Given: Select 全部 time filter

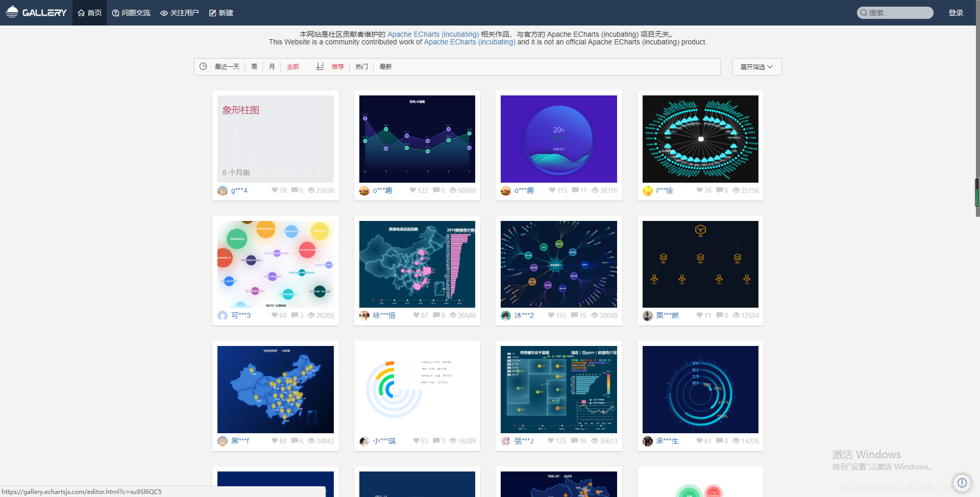Looking at the screenshot, I should click(293, 66).
